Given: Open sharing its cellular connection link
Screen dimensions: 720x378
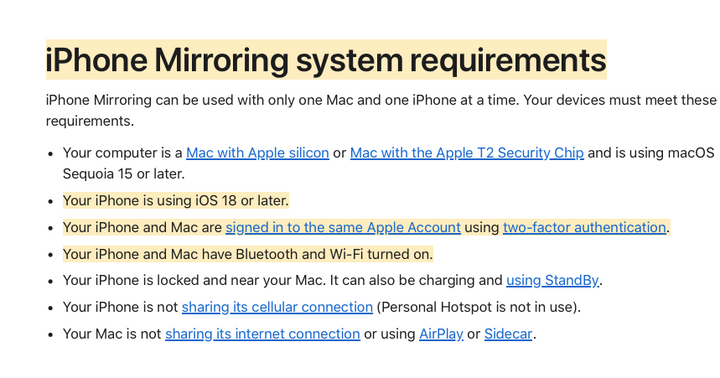Looking at the screenshot, I should click(277, 307).
